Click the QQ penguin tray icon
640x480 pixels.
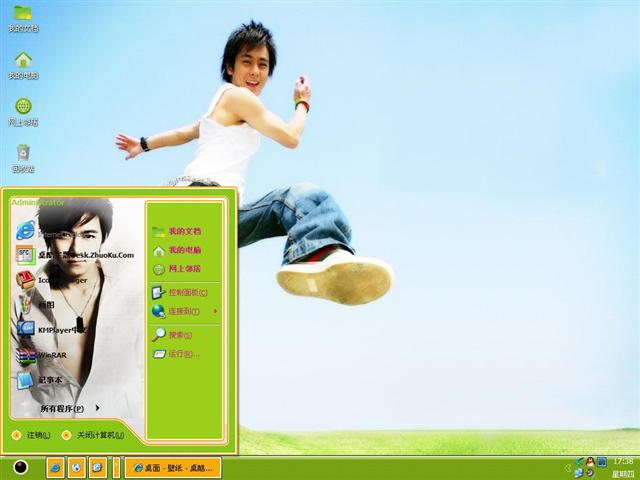590,462
